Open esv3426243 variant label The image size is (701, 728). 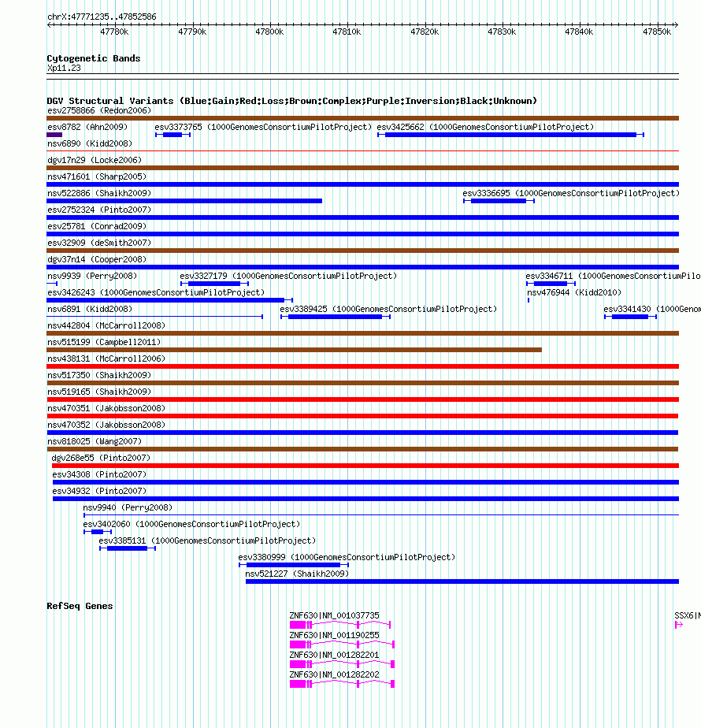[156, 292]
